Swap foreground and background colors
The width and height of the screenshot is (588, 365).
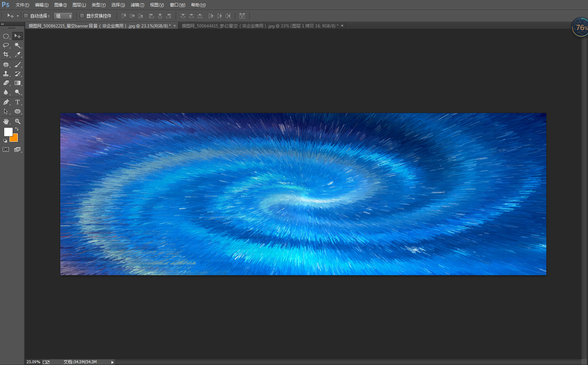(17, 129)
